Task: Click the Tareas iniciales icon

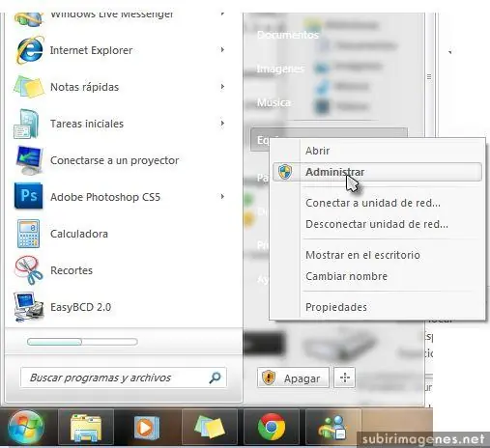Action: click(27, 124)
